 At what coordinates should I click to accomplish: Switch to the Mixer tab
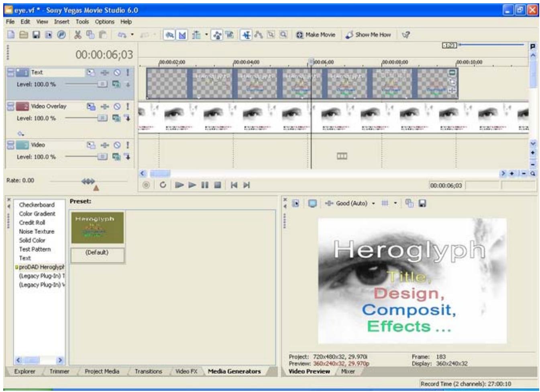point(348,372)
